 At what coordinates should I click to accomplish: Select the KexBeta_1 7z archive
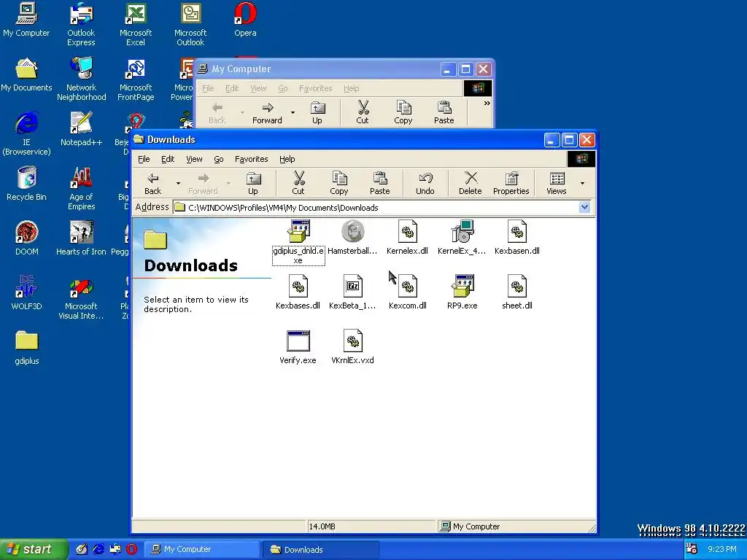[352, 292]
